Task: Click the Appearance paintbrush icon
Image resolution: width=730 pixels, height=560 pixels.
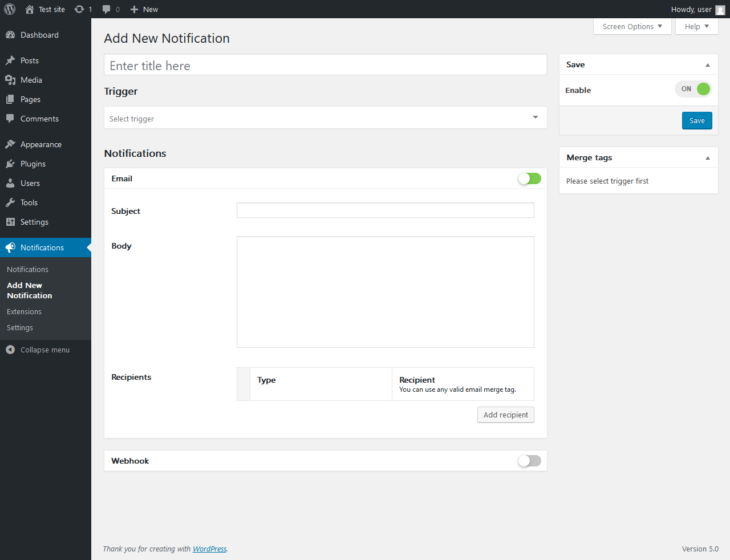Action: click(x=10, y=144)
